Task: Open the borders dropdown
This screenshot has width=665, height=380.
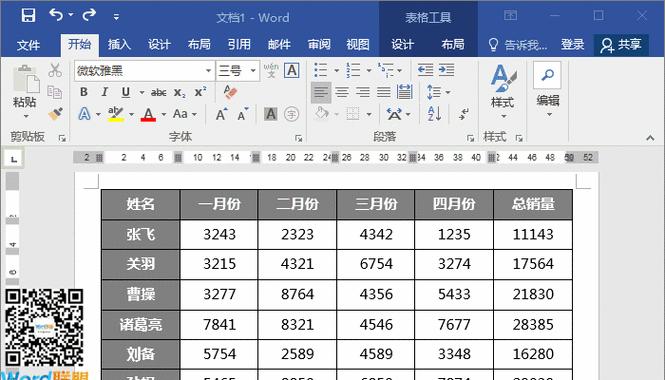Action: pos(369,114)
